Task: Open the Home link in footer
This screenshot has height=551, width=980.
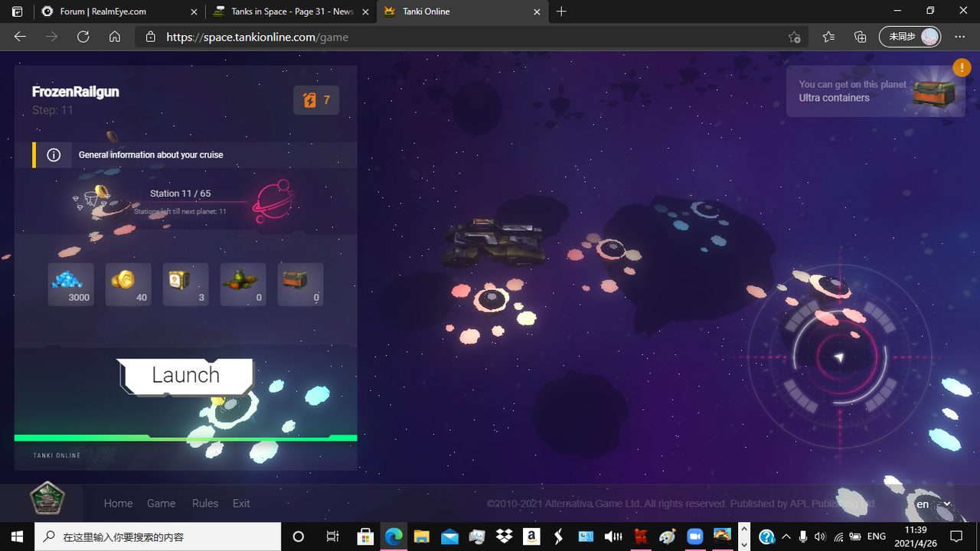Action: 119,504
